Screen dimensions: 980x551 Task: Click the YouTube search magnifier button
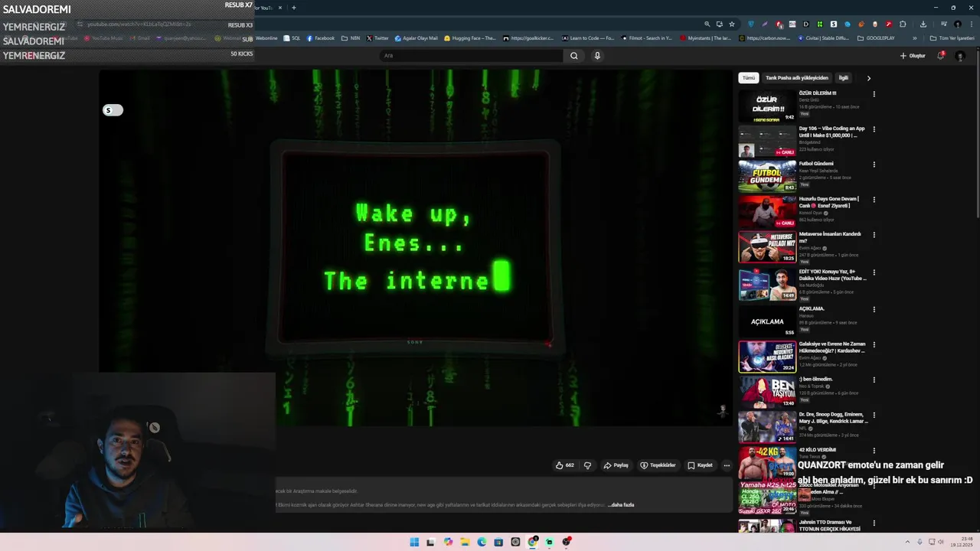point(573,56)
